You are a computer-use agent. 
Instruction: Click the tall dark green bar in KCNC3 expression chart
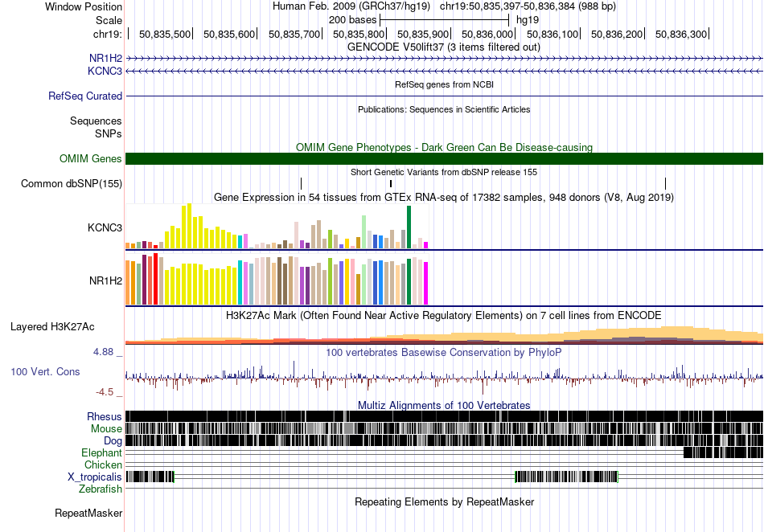(x=409, y=227)
